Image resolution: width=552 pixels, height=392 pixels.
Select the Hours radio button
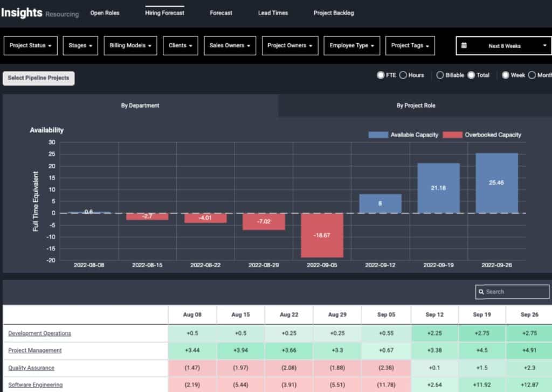(x=403, y=75)
